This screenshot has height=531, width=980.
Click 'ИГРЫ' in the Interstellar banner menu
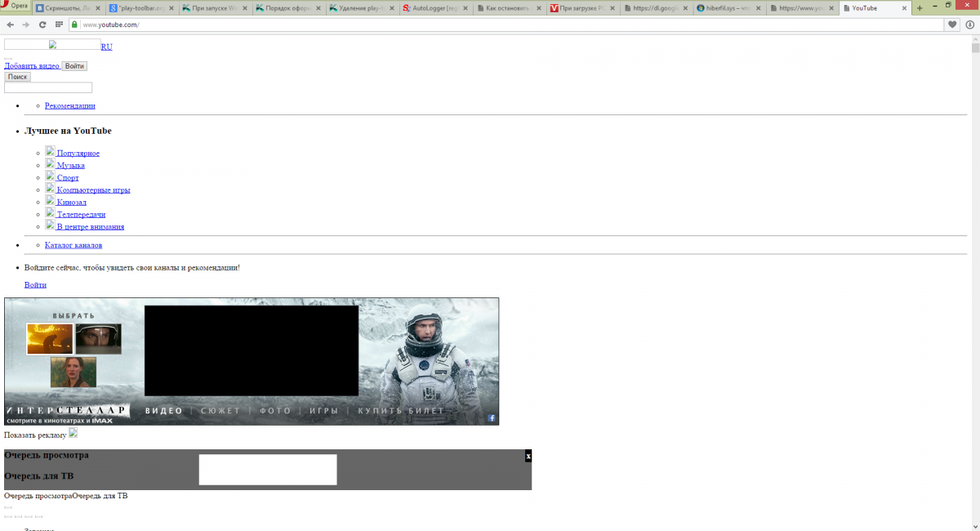pos(323,411)
